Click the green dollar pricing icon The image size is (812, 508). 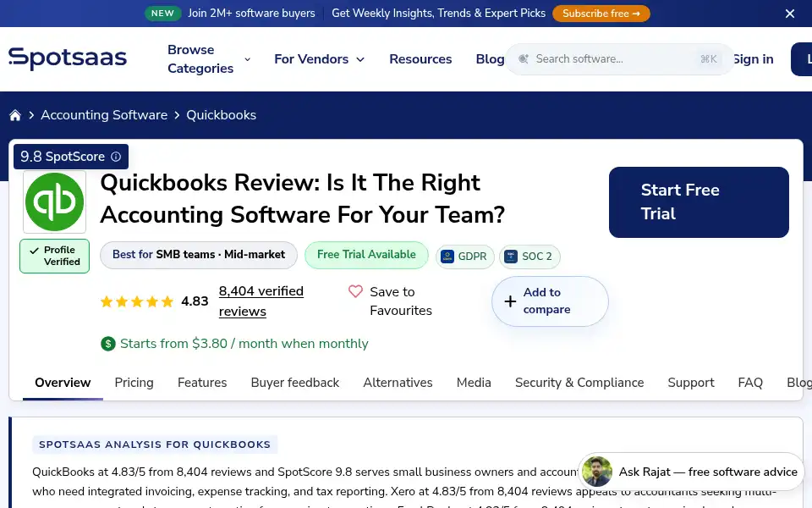107,344
